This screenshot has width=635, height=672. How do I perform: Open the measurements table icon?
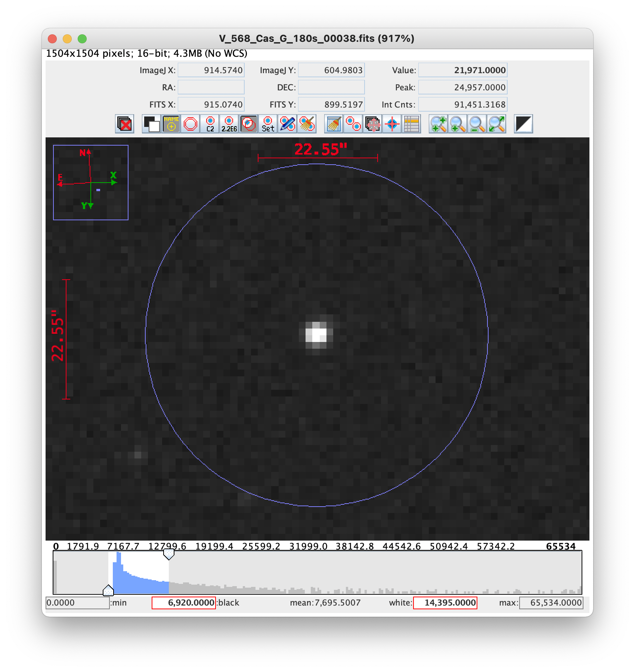[411, 124]
